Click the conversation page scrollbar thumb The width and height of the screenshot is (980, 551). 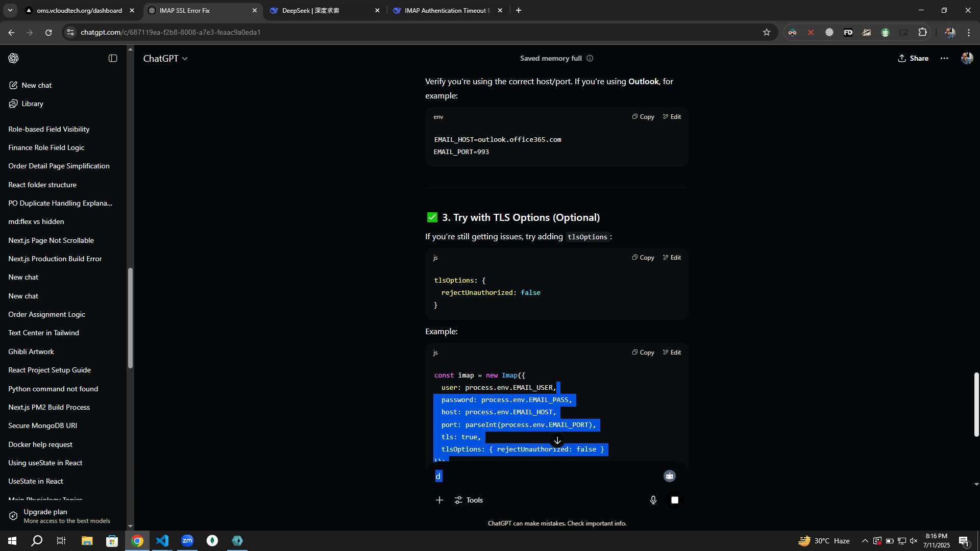click(x=976, y=405)
